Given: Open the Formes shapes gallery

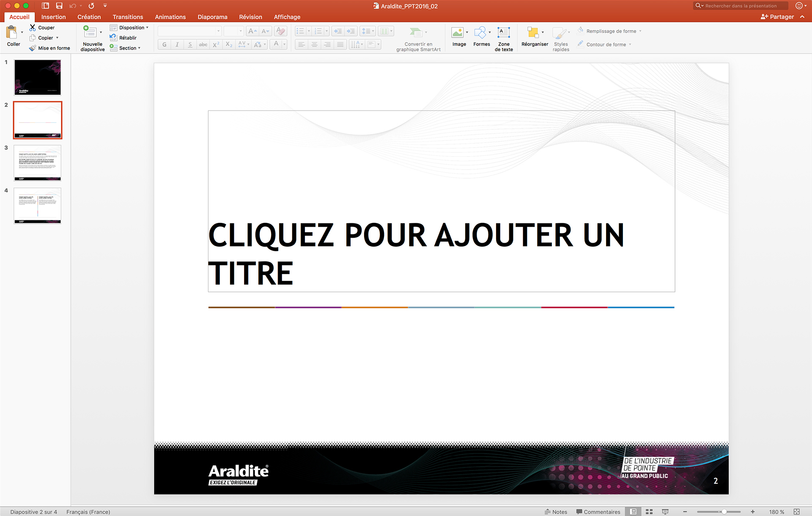Looking at the screenshot, I should [x=481, y=37].
